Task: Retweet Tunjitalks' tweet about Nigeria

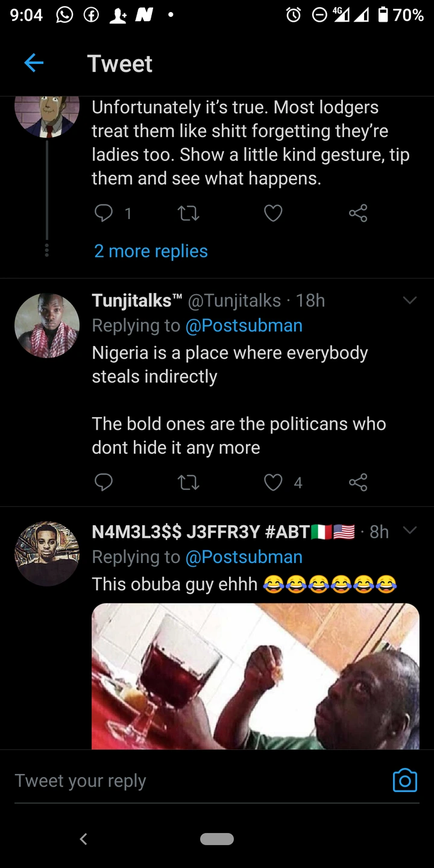Action: tap(189, 482)
